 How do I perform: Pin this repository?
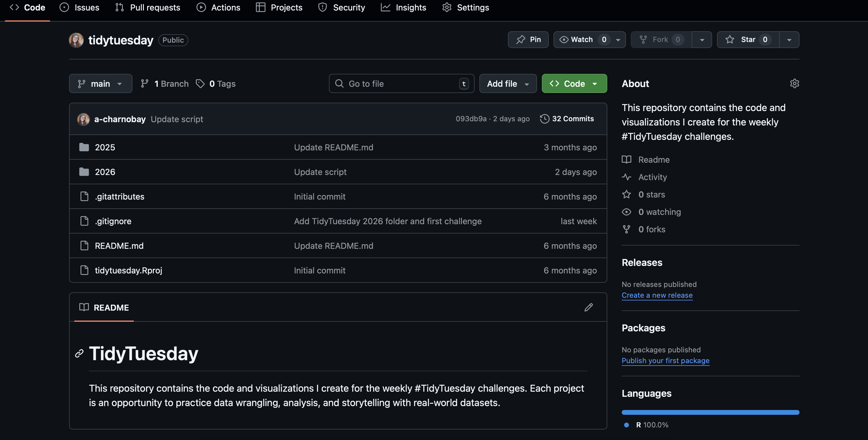528,40
